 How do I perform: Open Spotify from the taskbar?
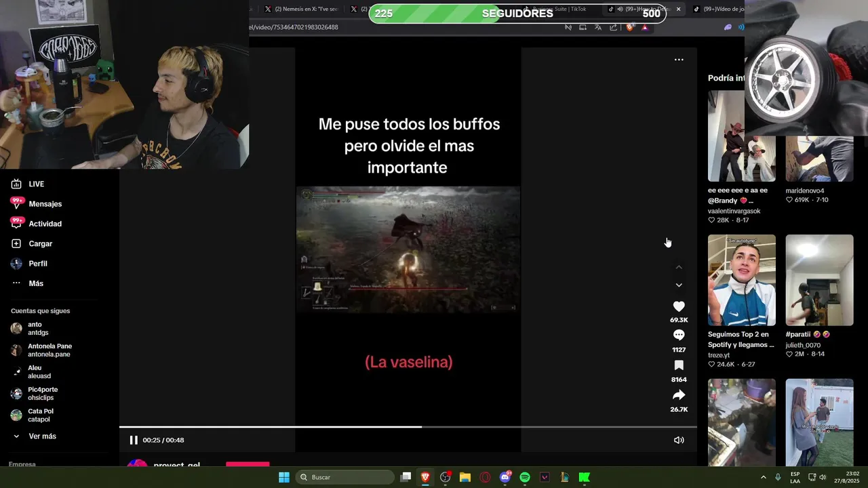pyautogui.click(x=525, y=477)
